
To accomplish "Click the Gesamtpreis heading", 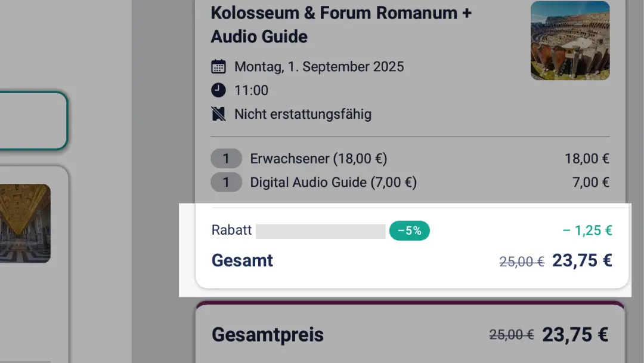I will 268,334.
